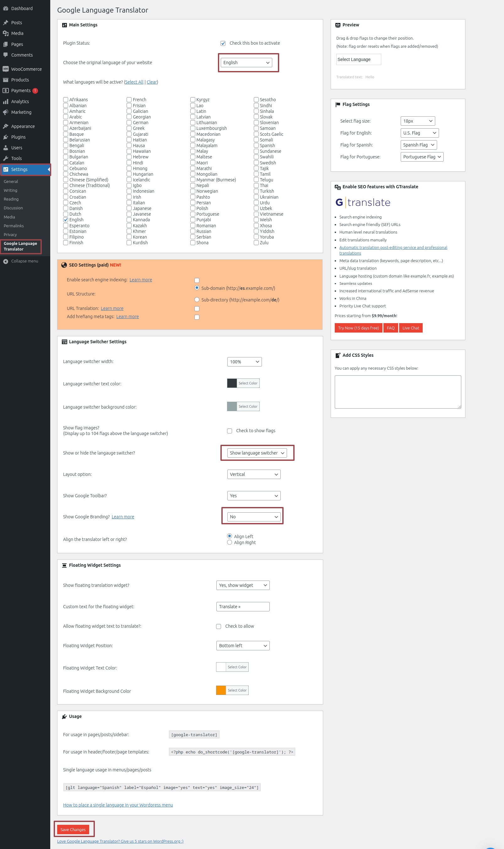Click the Flag Settings flag icon
The width and height of the screenshot is (504, 849).
point(338,104)
